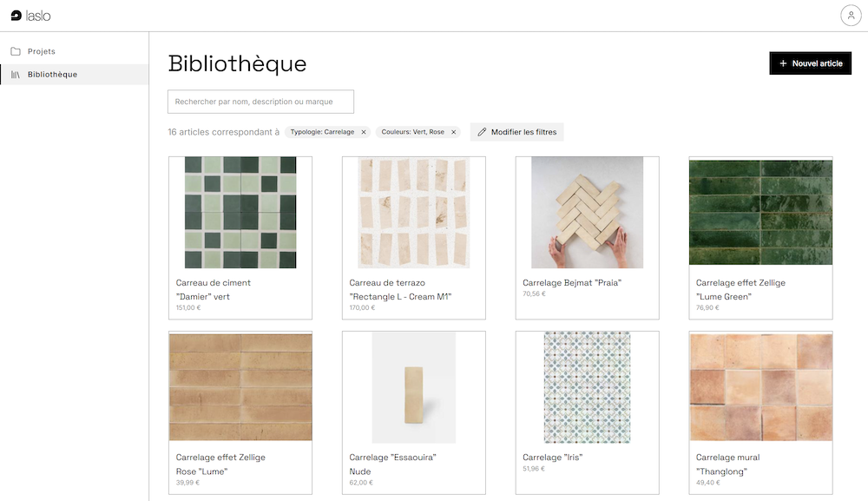Open the Projets section

(42, 52)
